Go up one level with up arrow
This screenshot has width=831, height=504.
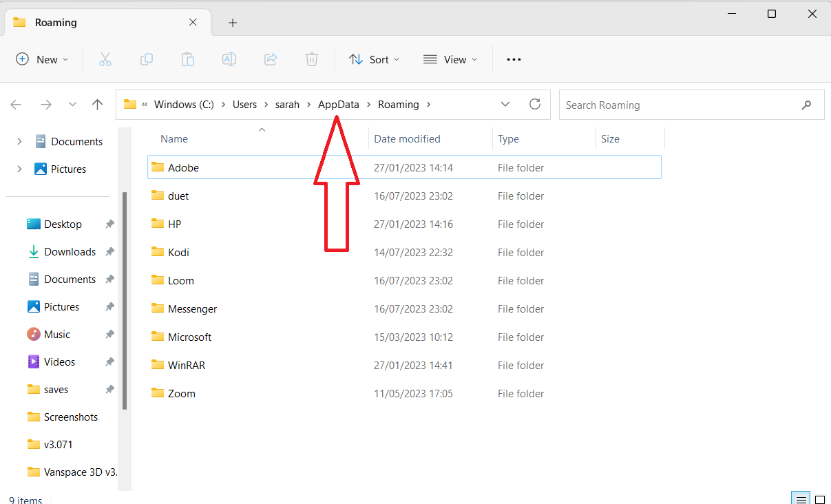(97, 105)
